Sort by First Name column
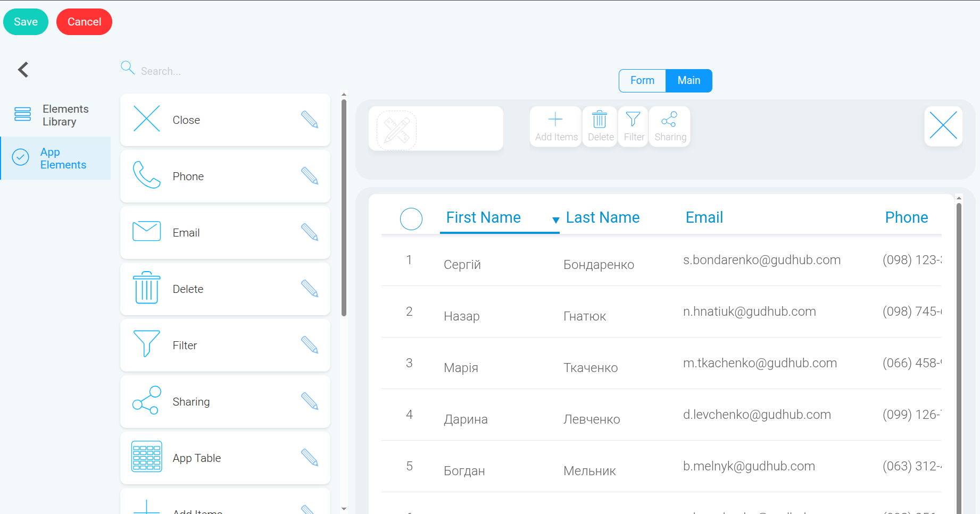980x514 pixels. (483, 217)
